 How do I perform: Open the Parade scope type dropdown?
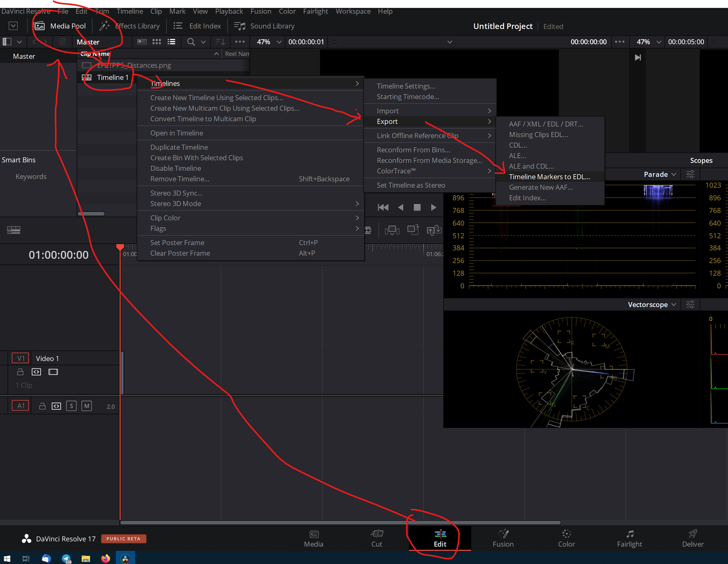click(x=660, y=174)
